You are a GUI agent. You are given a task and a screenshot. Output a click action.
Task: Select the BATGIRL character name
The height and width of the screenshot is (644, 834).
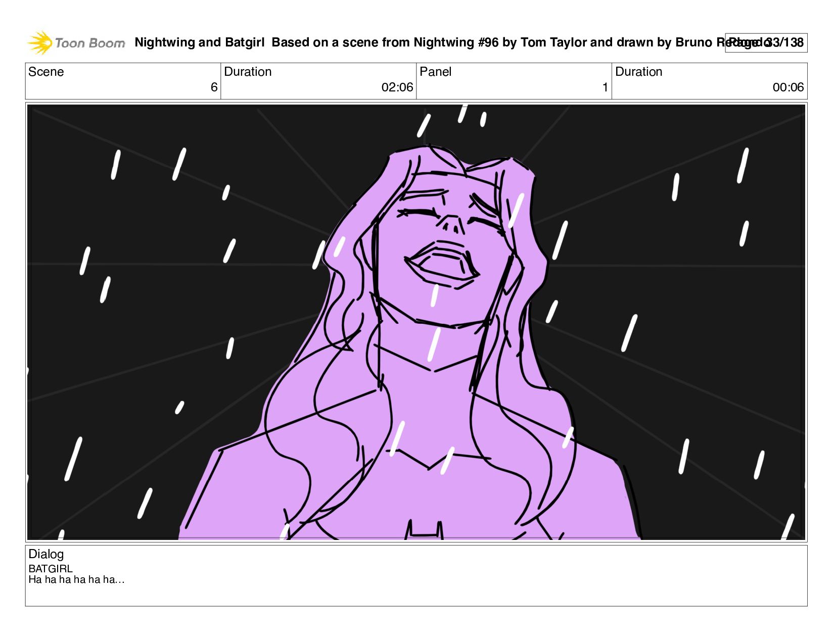(51, 569)
